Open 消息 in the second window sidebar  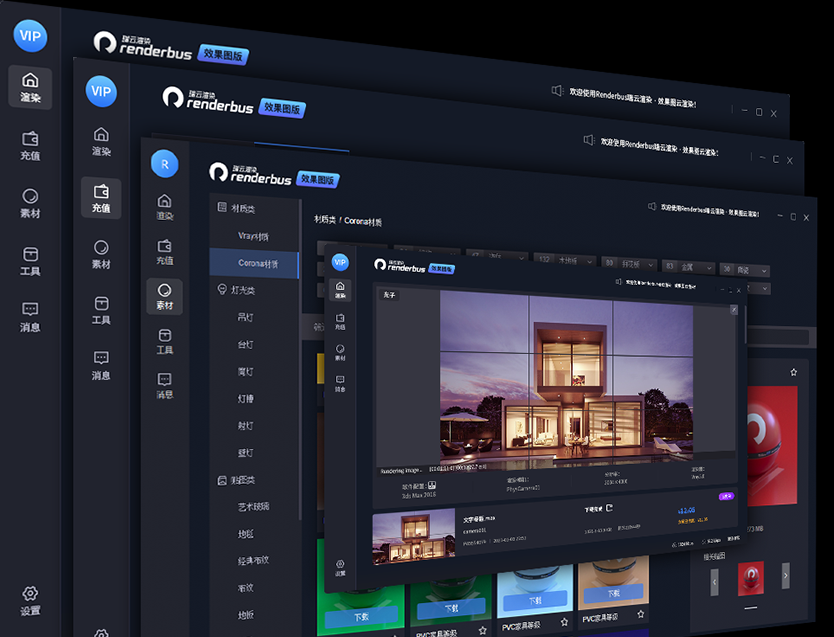click(101, 365)
